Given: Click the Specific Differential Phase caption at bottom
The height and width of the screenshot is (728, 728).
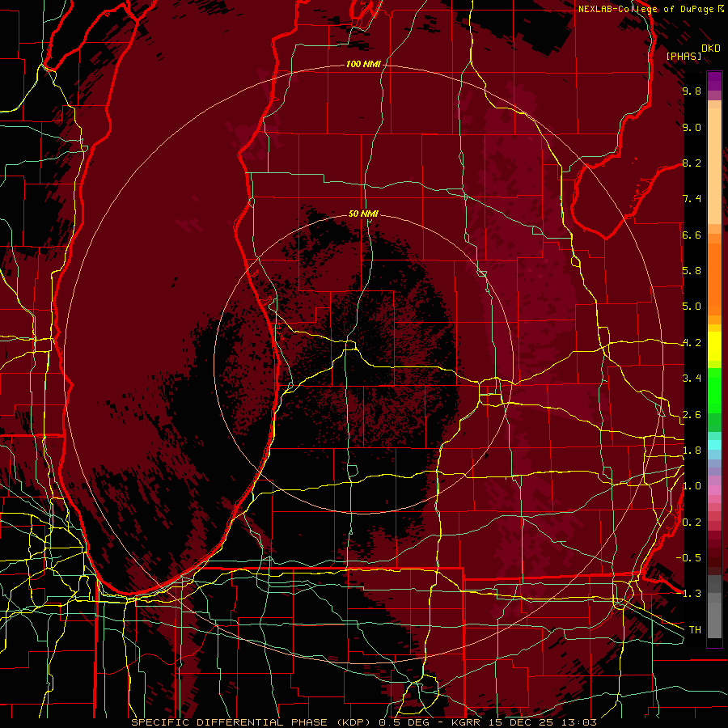Looking at the screenshot, I should point(363,722).
